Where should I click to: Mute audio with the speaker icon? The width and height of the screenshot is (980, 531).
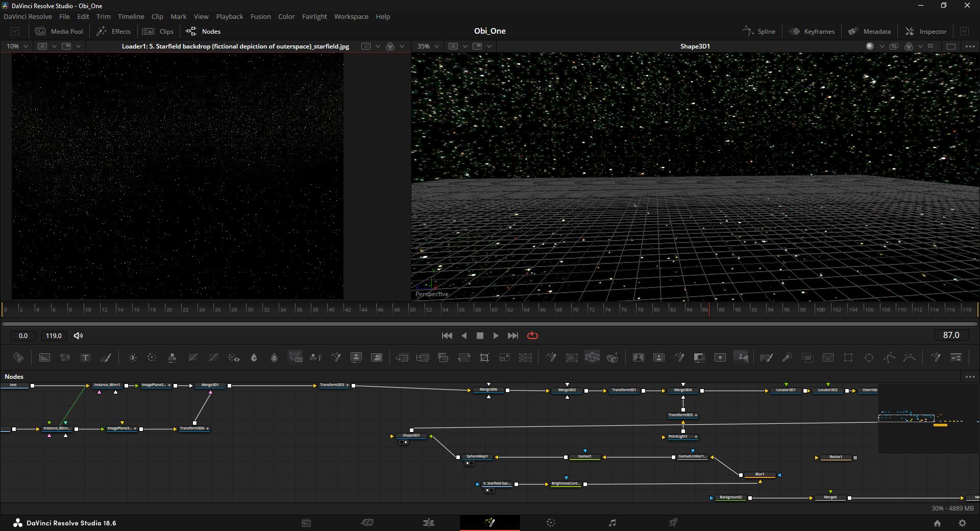tap(78, 335)
